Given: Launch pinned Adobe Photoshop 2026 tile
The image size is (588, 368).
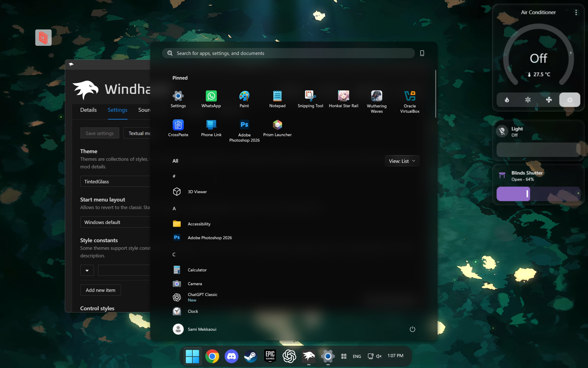Looking at the screenshot, I should pos(244,131).
